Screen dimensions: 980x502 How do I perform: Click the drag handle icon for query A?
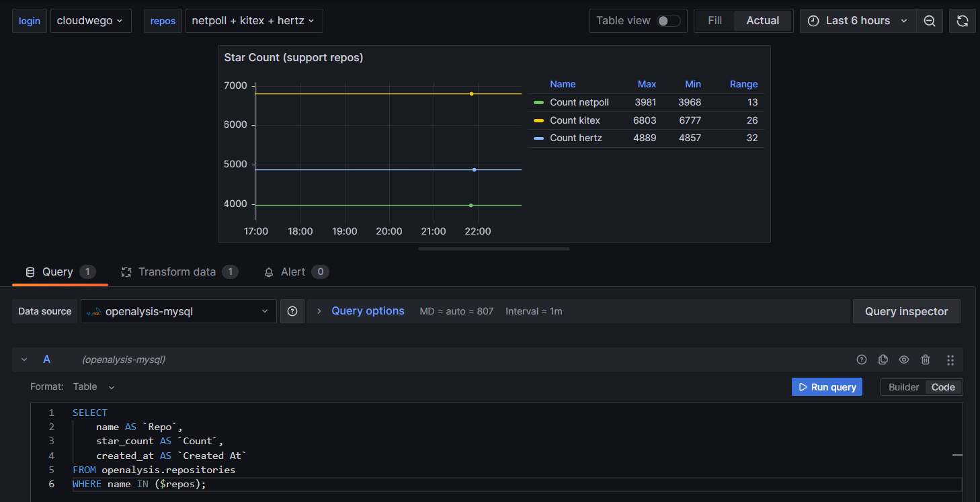pyautogui.click(x=950, y=360)
